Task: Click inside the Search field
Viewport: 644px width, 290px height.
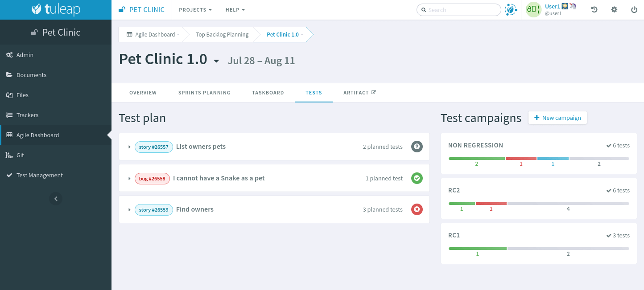Action: (x=459, y=9)
